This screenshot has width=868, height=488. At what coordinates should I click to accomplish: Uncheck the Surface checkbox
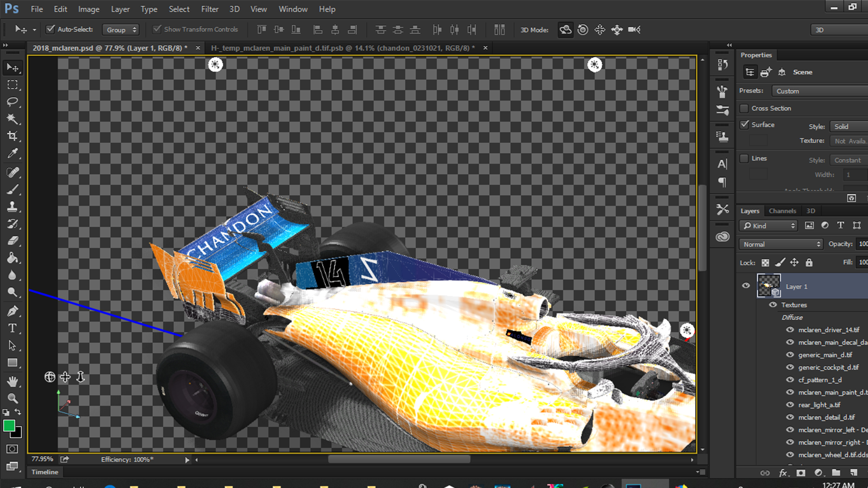pos(744,125)
